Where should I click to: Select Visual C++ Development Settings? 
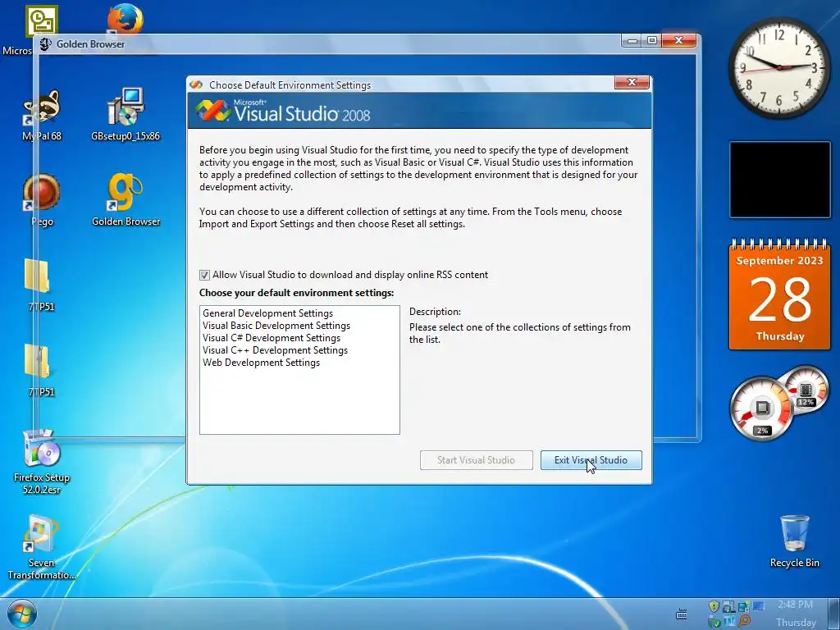click(276, 350)
